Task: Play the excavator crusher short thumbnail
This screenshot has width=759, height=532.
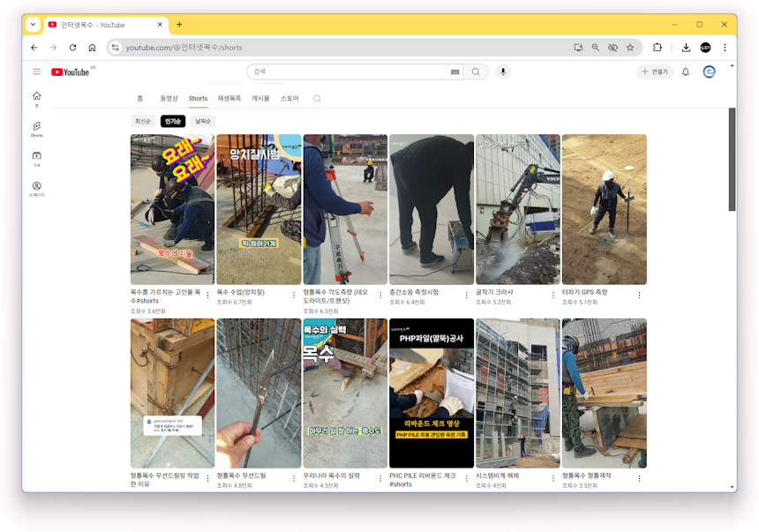Action: [518, 209]
